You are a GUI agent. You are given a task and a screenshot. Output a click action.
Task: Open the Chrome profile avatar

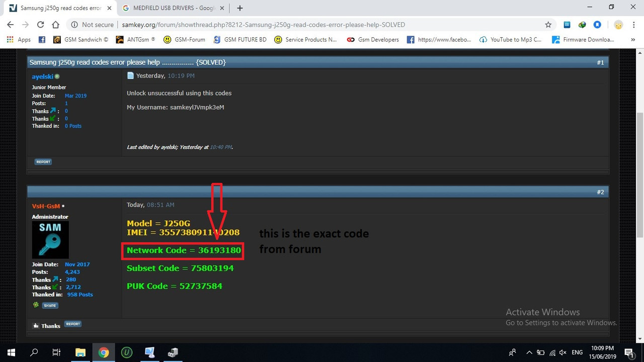pos(618,25)
